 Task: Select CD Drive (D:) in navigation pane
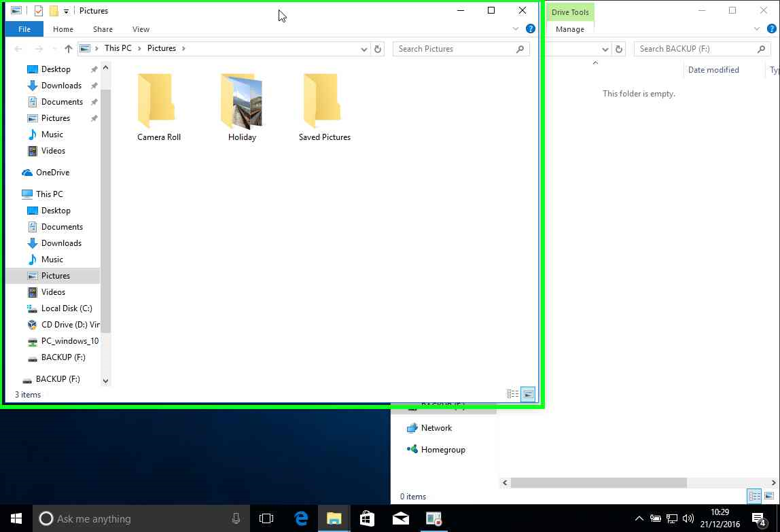(x=70, y=325)
